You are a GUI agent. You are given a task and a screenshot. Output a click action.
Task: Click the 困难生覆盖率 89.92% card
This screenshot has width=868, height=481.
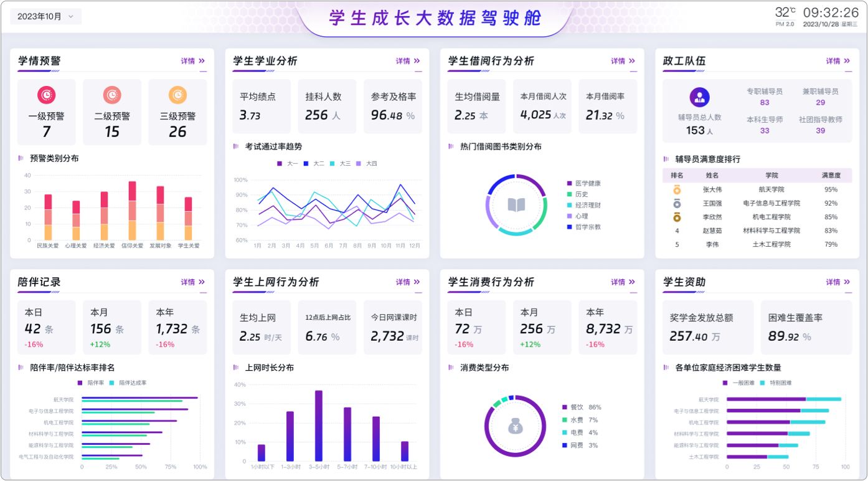click(x=806, y=327)
